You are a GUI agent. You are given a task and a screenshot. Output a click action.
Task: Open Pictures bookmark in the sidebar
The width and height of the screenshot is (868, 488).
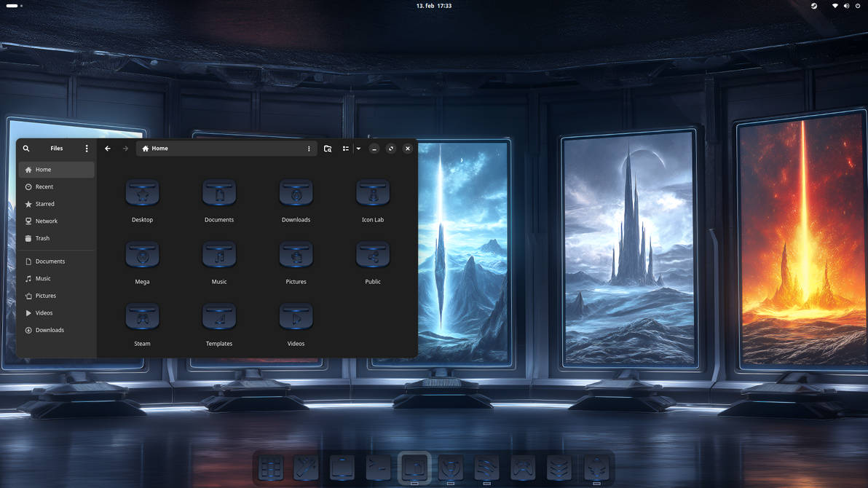click(x=57, y=296)
